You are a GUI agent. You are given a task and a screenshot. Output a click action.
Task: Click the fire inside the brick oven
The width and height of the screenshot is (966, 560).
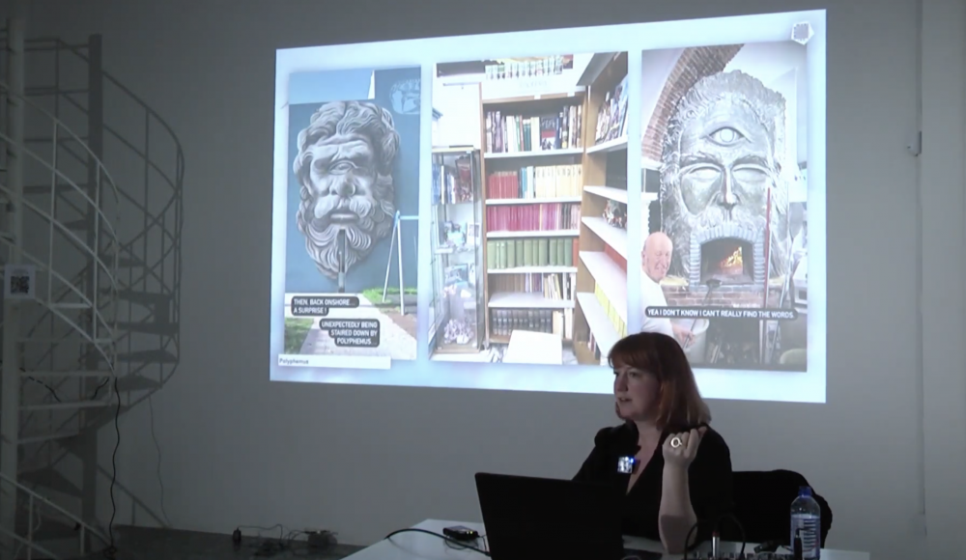(727, 263)
